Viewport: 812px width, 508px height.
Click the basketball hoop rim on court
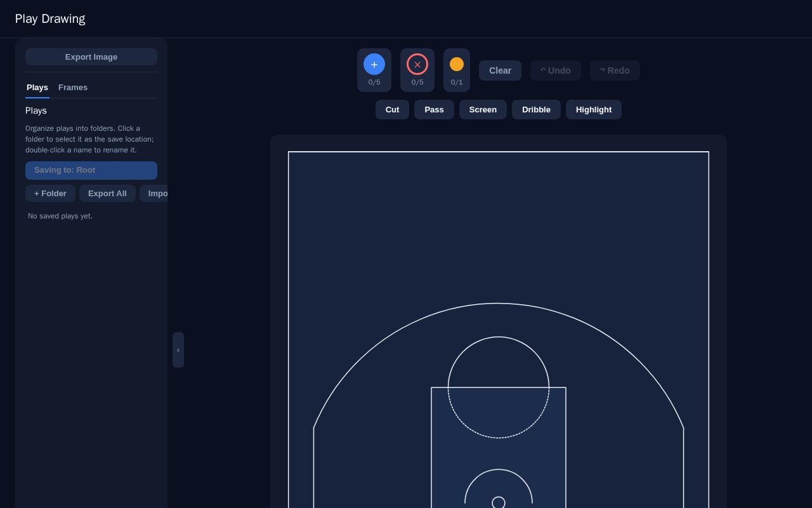499,503
